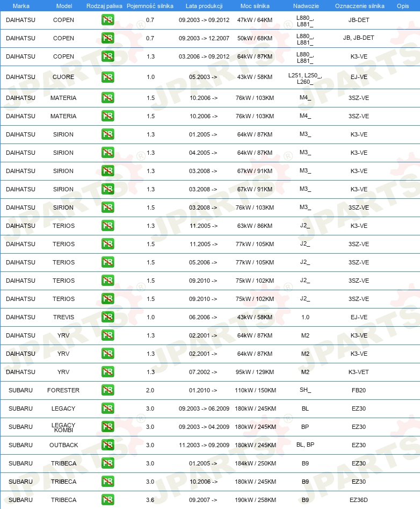Viewport: 420px width, 509px height.
Task: Select the fuel type icon for OUTBACK
Action: tap(107, 445)
